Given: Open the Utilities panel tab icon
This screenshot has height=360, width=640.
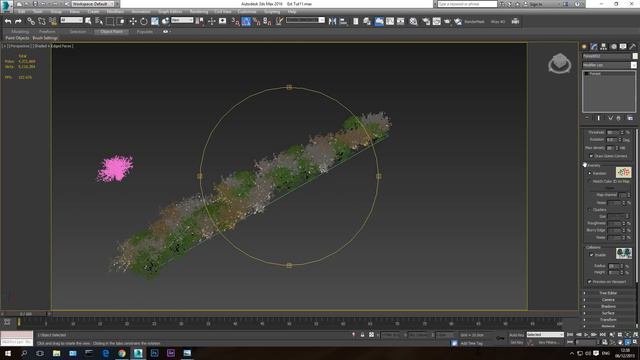Looking at the screenshot, I should 633,47.
